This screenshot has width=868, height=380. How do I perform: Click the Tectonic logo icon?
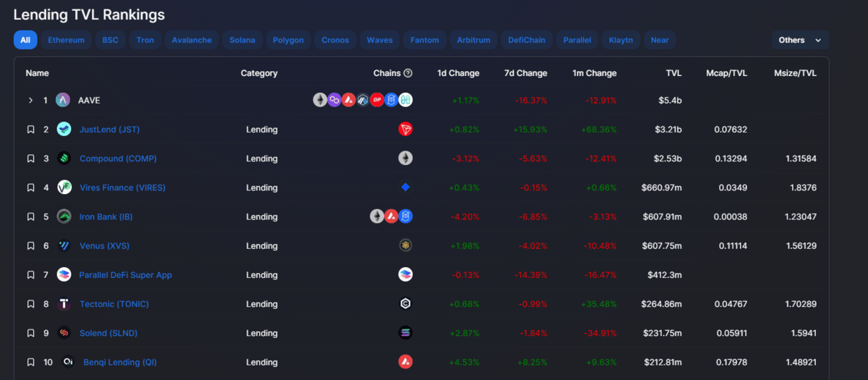click(64, 304)
